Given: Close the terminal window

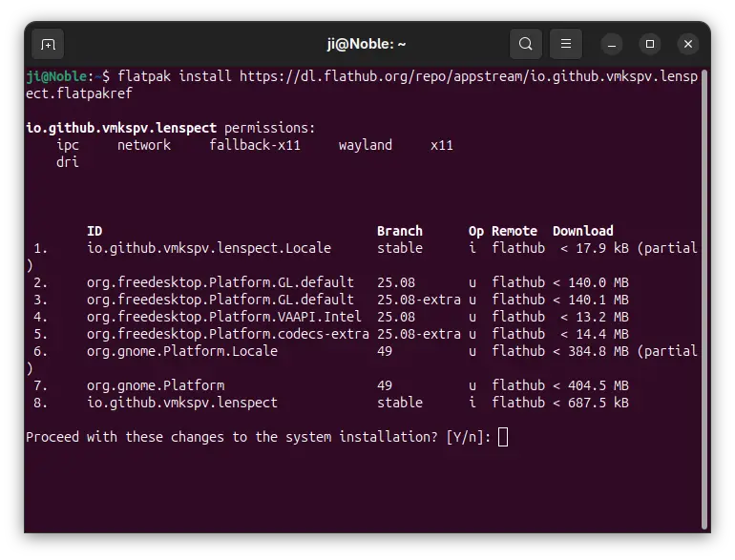Looking at the screenshot, I should (687, 44).
